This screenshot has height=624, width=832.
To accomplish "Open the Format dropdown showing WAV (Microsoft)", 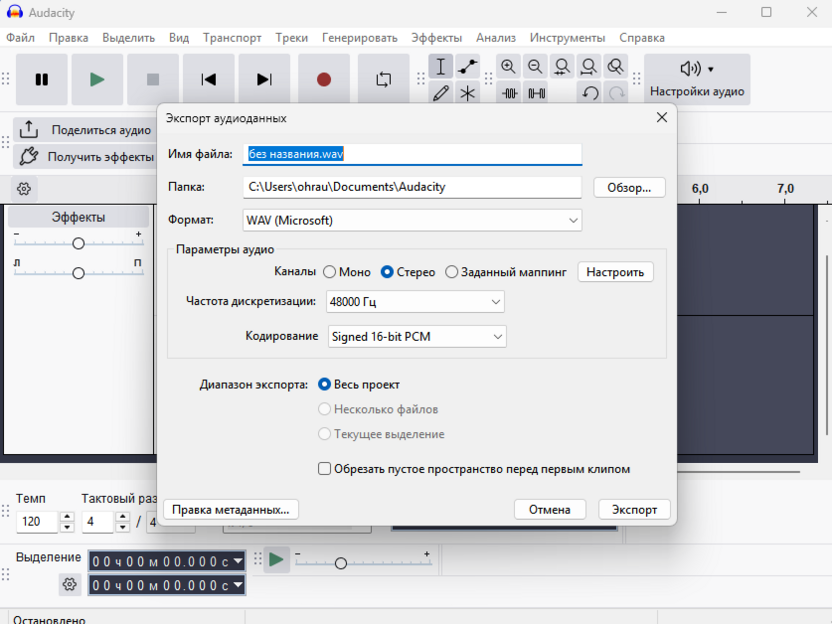I will pyautogui.click(x=412, y=220).
